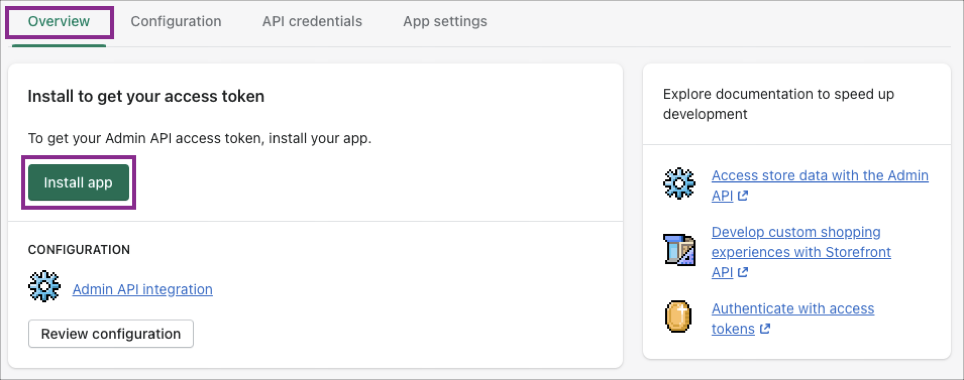The height and width of the screenshot is (380, 964).
Task: Click the gold coin token icon
Action: point(678,317)
